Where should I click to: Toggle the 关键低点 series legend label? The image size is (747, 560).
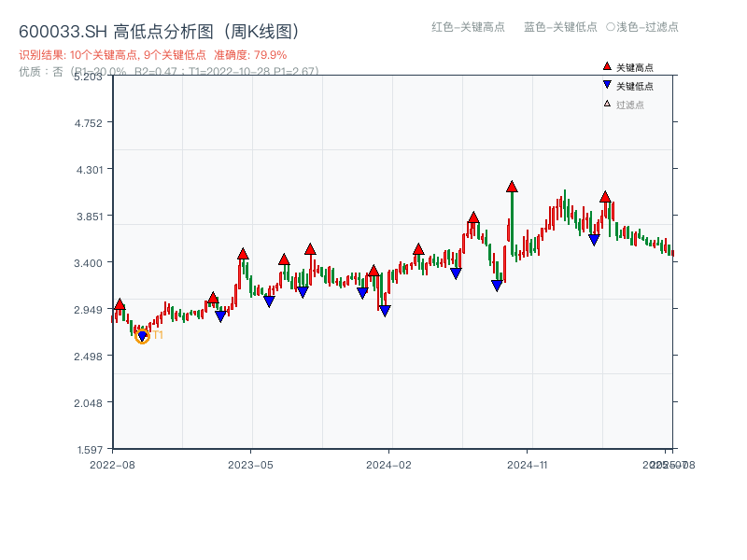click(x=635, y=86)
